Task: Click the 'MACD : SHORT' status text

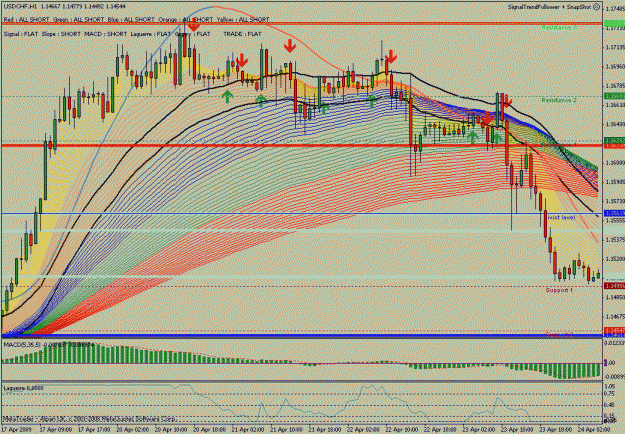Action: point(106,34)
